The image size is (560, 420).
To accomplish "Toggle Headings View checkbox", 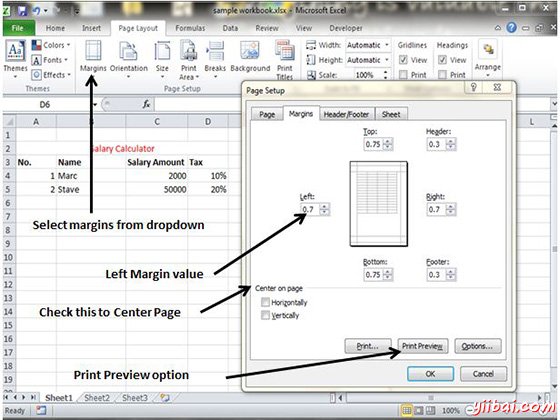I will pyautogui.click(x=442, y=60).
